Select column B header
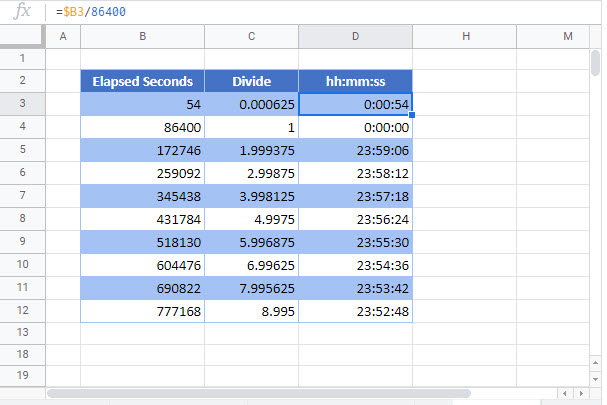Image resolution: width=607 pixels, height=405 pixels. 142,36
